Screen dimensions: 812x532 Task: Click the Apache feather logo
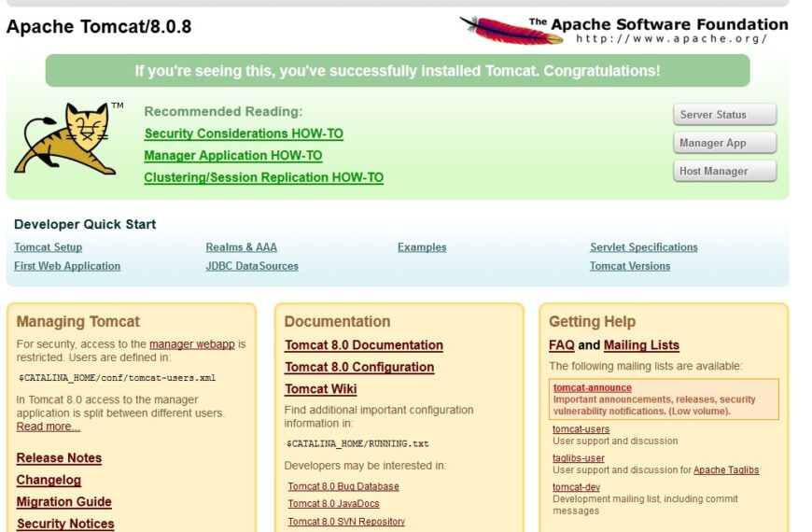click(x=511, y=30)
